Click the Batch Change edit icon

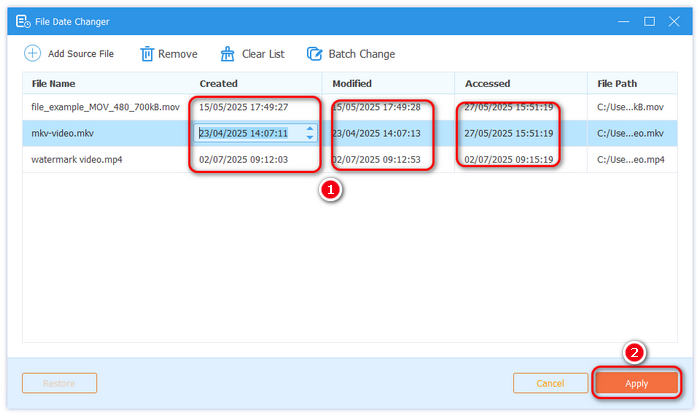[x=314, y=54]
